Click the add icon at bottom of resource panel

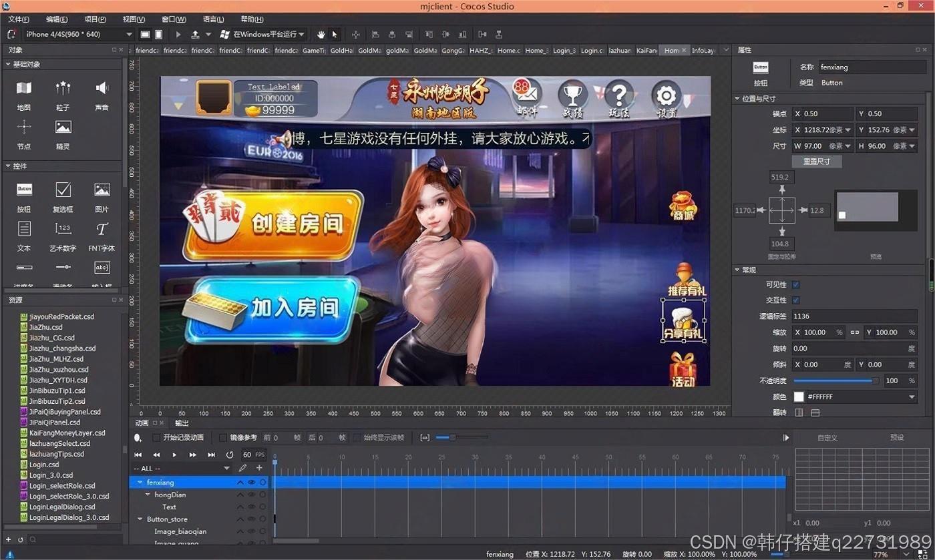pyautogui.click(x=9, y=539)
